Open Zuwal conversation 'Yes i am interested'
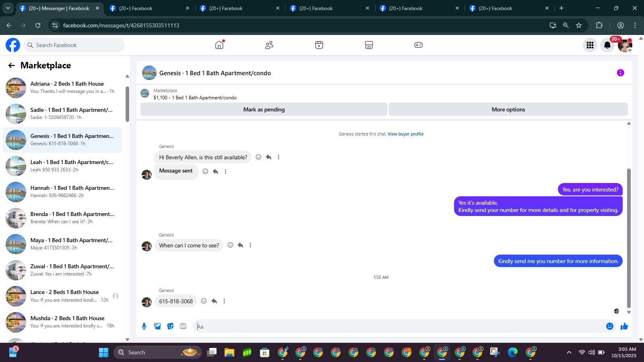644x362 pixels. point(62,270)
